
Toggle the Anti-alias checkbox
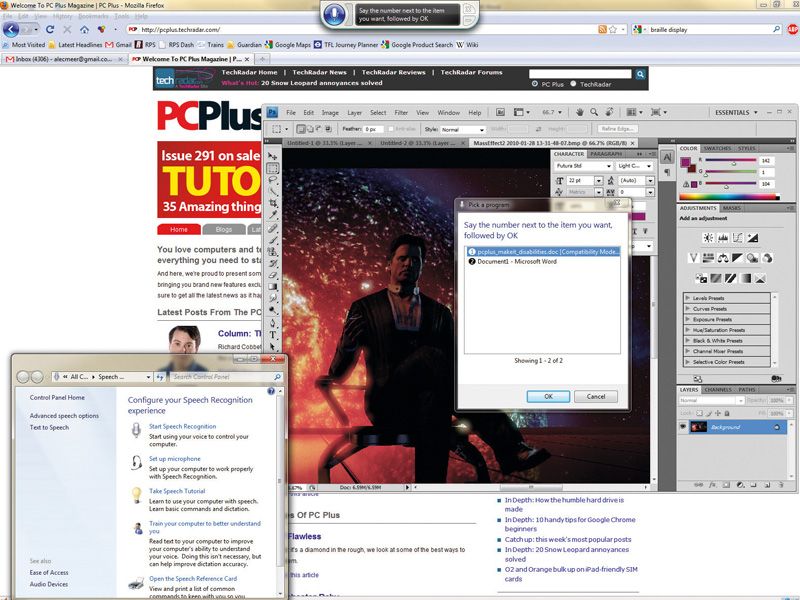[x=391, y=129]
